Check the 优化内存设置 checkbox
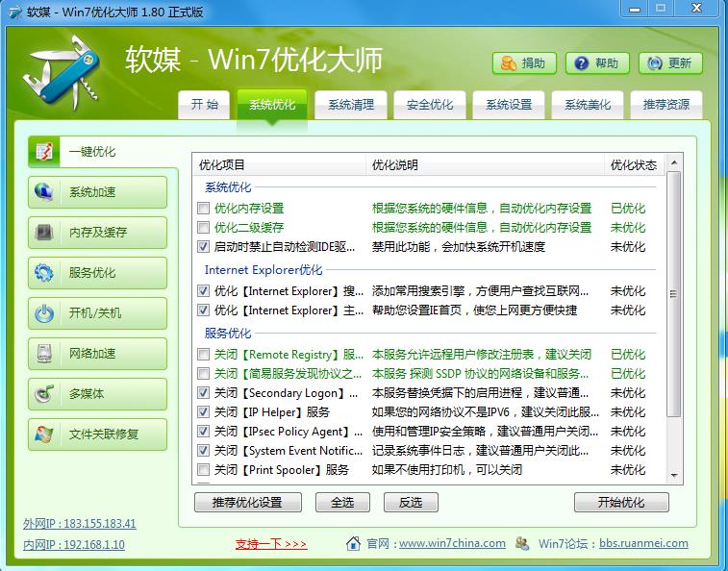 [203, 208]
